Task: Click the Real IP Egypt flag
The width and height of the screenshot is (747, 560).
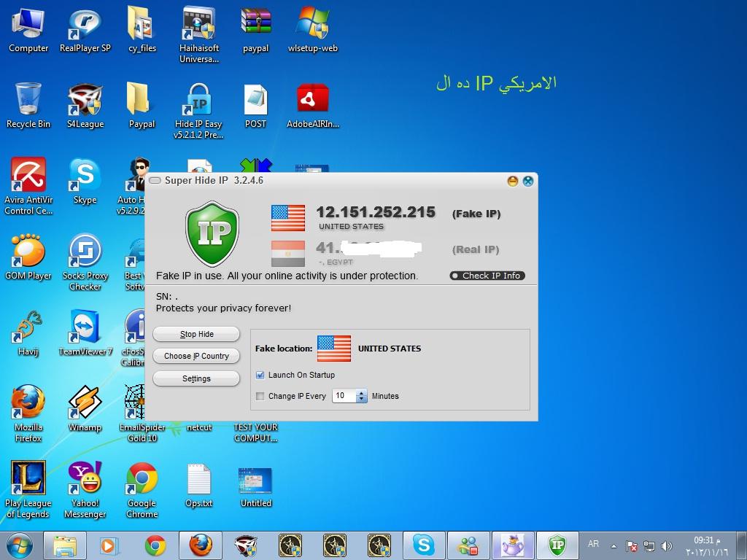Action: pyautogui.click(x=287, y=254)
